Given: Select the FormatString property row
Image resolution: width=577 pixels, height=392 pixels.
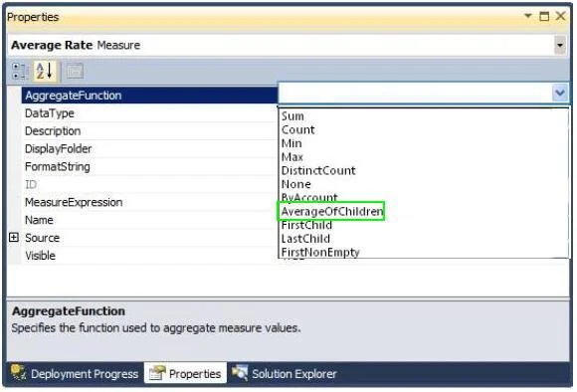Looking at the screenshot, I should (150, 166).
